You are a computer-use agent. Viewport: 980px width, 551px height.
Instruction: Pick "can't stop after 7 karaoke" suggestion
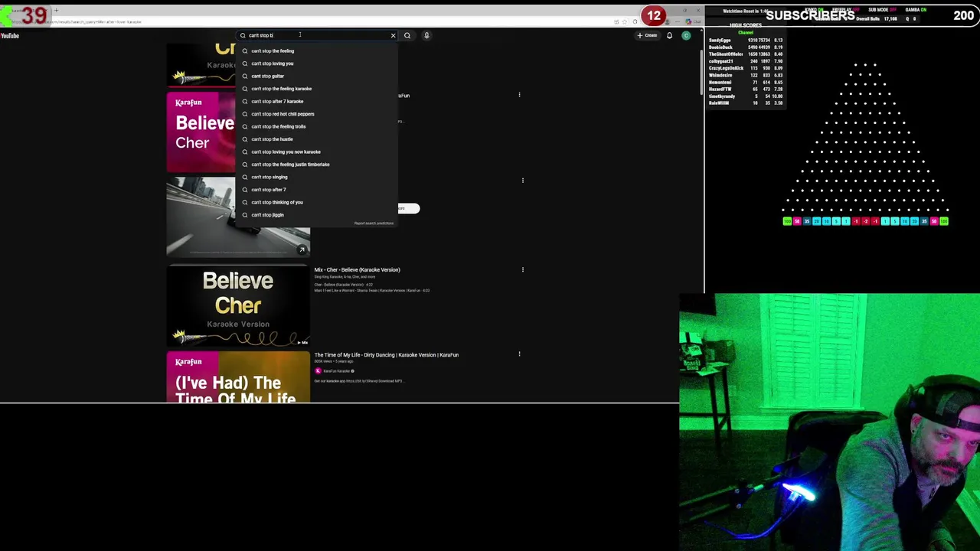[317, 101]
